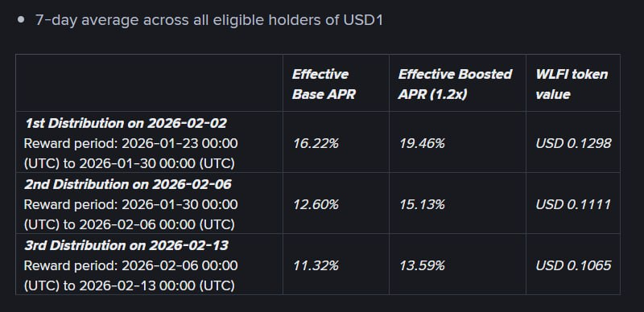Select the 2nd Distribution on 2026-02-06 title
Image resolution: width=644 pixels, height=312 pixels.
tap(128, 184)
